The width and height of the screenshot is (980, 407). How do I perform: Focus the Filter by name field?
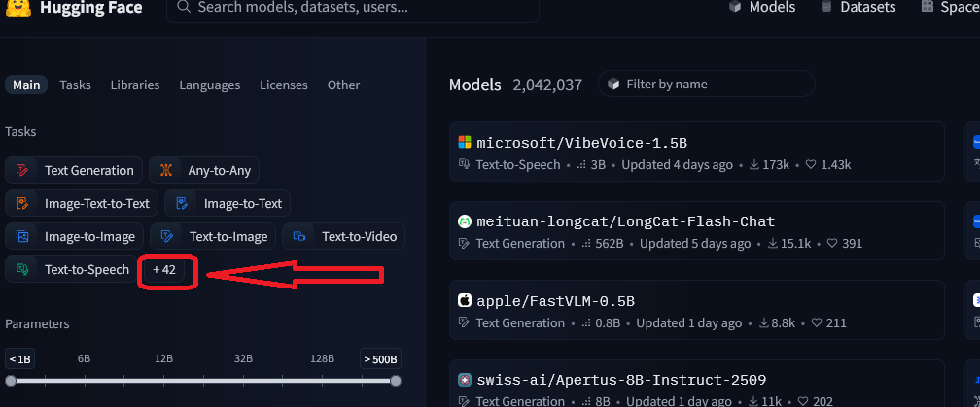706,84
